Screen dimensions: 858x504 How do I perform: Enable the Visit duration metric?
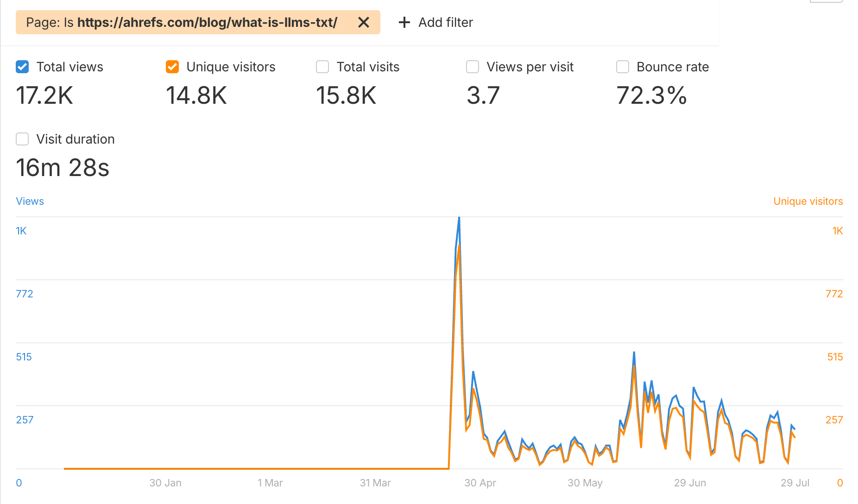click(22, 139)
